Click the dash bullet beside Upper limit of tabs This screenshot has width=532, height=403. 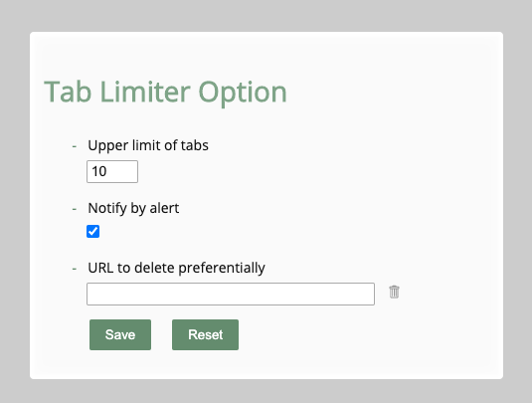pyautogui.click(x=75, y=146)
